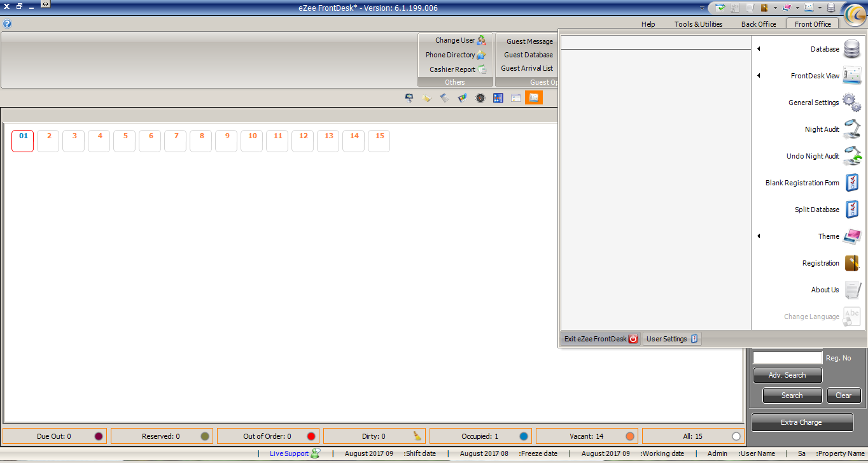
Task: Click the Adv. Search button
Action: 787,375
